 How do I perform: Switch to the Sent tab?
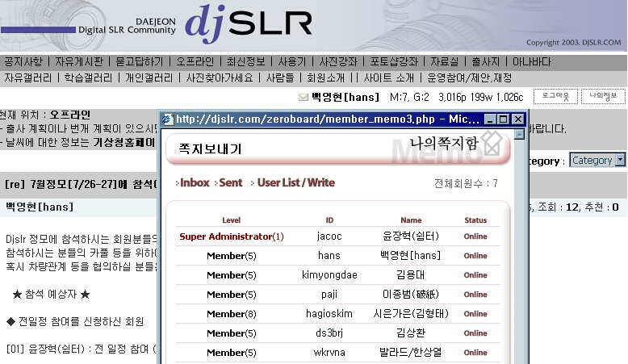(230, 183)
